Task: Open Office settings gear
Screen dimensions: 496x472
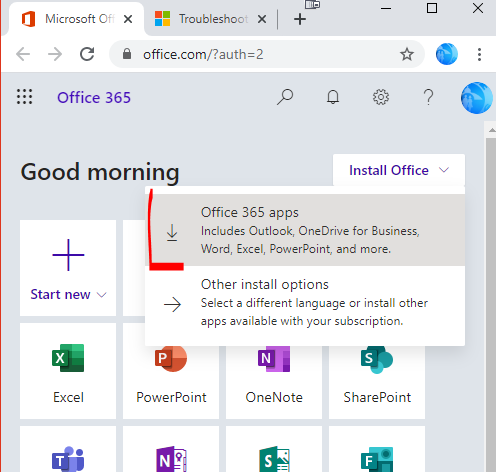Action: click(x=381, y=97)
